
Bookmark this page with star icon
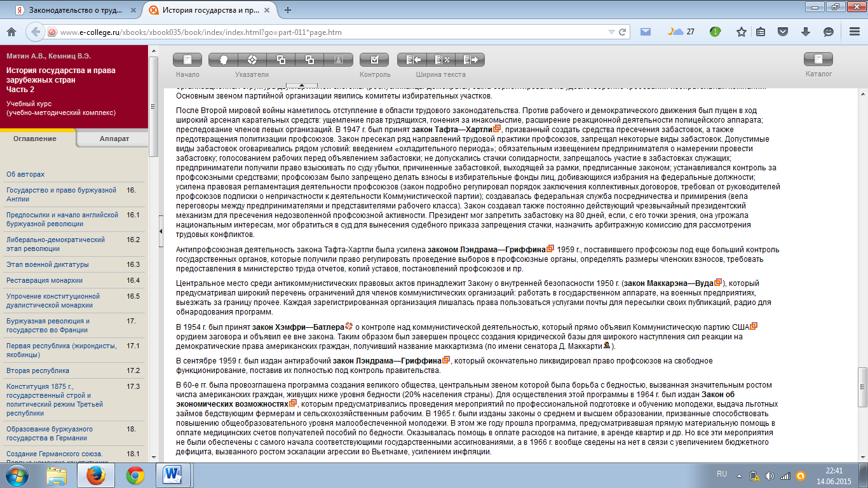click(741, 32)
